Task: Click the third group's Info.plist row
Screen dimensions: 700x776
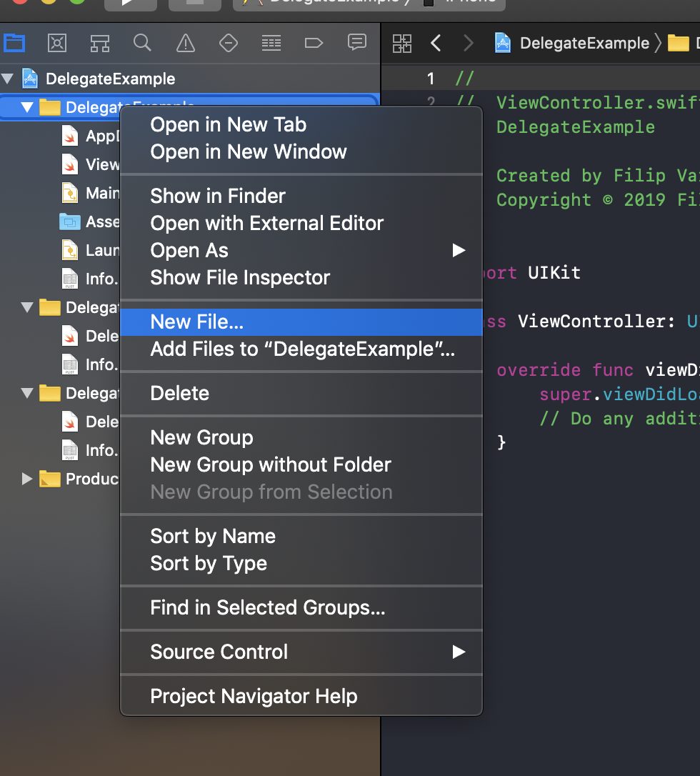Action: 60,450
